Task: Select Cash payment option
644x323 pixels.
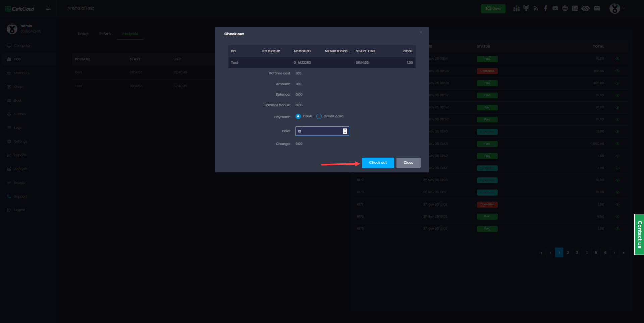Action: coord(298,116)
